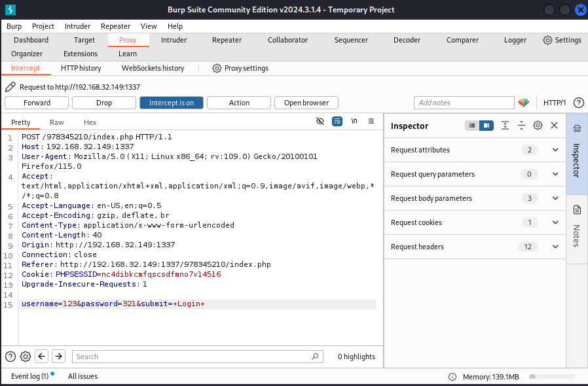Switch to the Collaborator tab
This screenshot has height=386, width=588.
287,40
